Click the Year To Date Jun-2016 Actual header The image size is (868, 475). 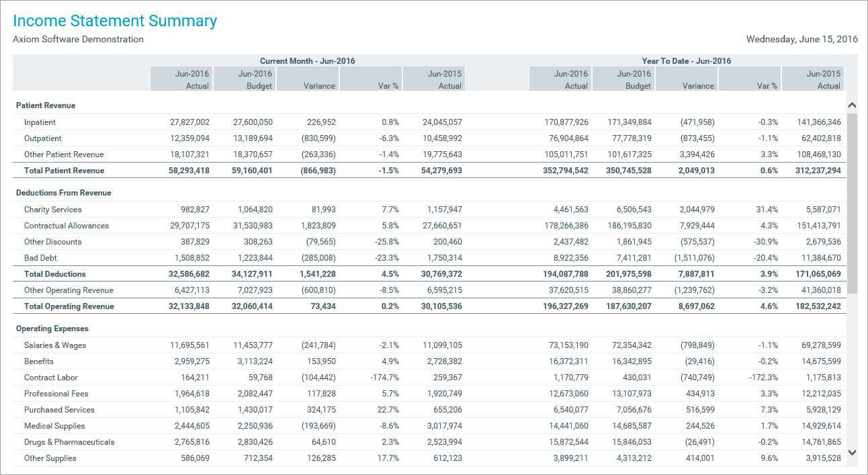[x=560, y=79]
